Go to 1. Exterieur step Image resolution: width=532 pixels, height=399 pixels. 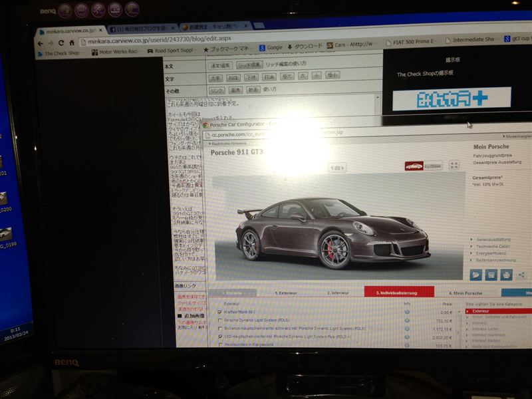(x=286, y=293)
